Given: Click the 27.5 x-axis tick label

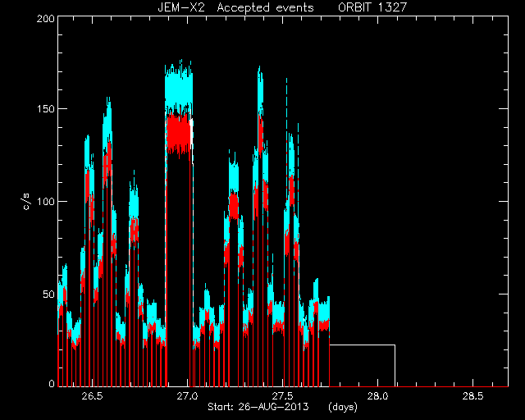Looking at the screenshot, I should click(x=283, y=396).
